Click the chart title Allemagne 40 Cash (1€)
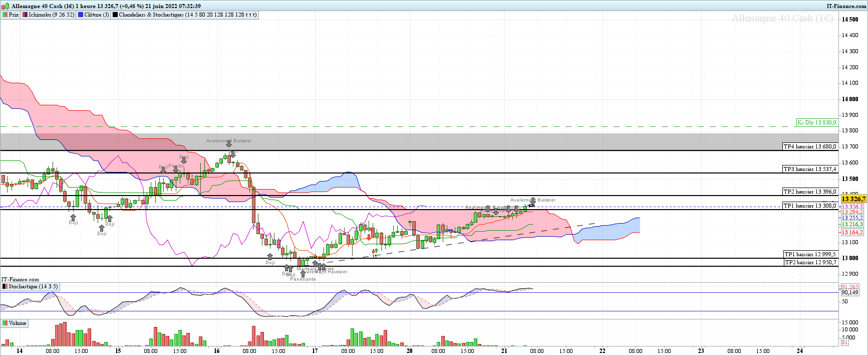The width and height of the screenshot is (868, 356). click(44, 6)
